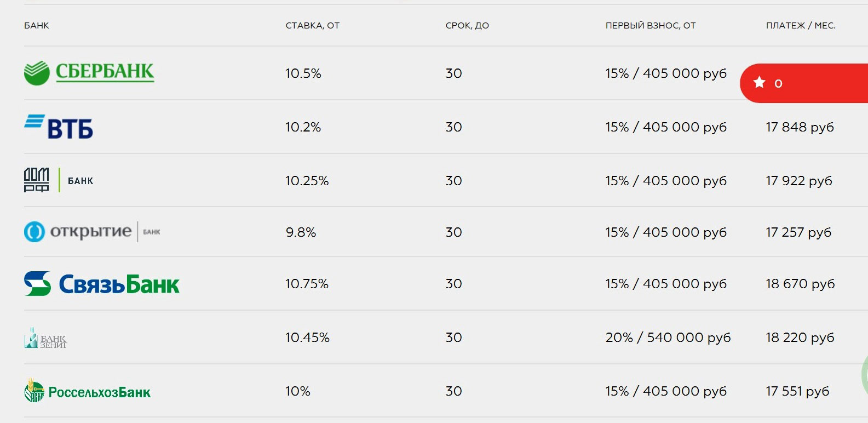Choose the Открытие банк logo
The height and width of the screenshot is (423, 868).
click(x=92, y=232)
